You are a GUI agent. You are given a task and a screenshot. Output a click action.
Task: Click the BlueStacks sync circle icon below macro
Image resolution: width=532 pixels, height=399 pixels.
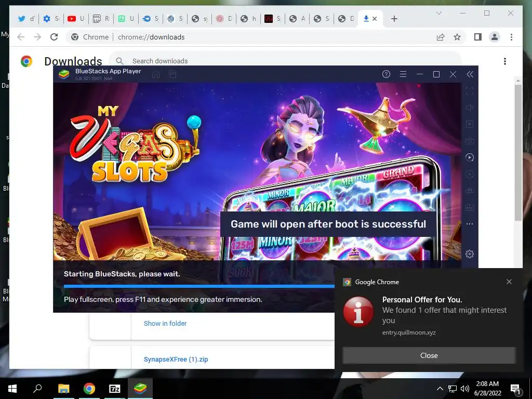click(x=470, y=174)
